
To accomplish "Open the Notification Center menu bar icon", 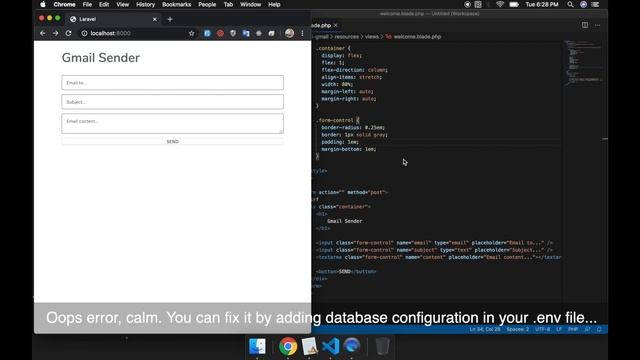I will click(x=596, y=4).
